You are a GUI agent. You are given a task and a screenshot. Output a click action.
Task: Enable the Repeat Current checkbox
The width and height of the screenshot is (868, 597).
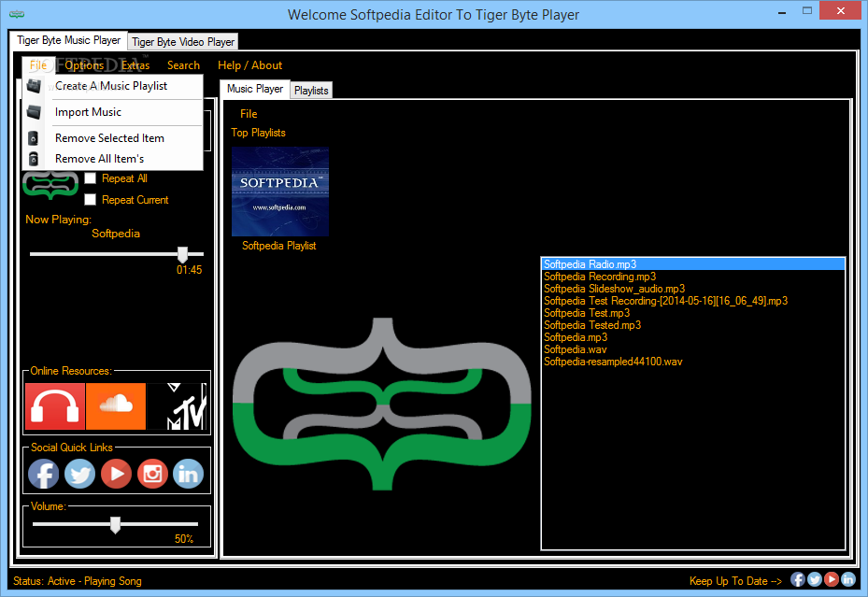91,199
